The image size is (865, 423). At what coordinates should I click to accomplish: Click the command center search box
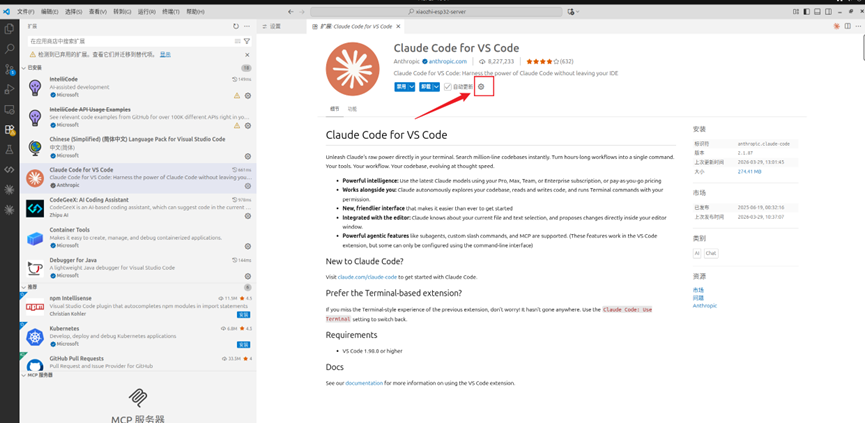click(x=436, y=12)
